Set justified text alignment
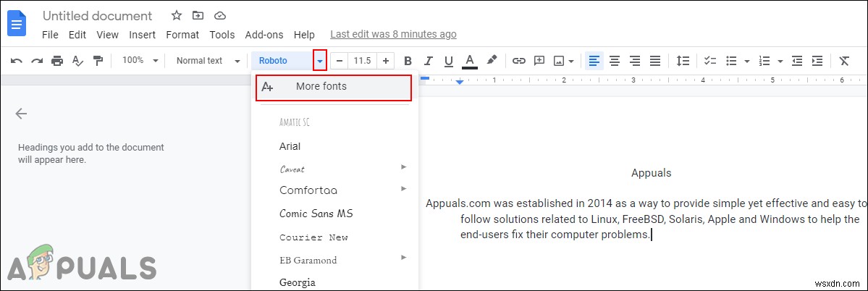Viewport: 868px width, 291px height. coord(655,61)
